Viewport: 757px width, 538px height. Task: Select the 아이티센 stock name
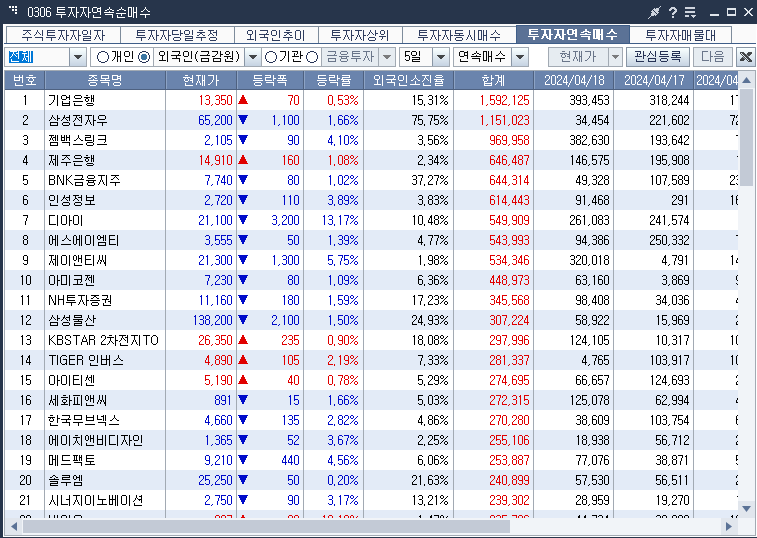click(71, 380)
